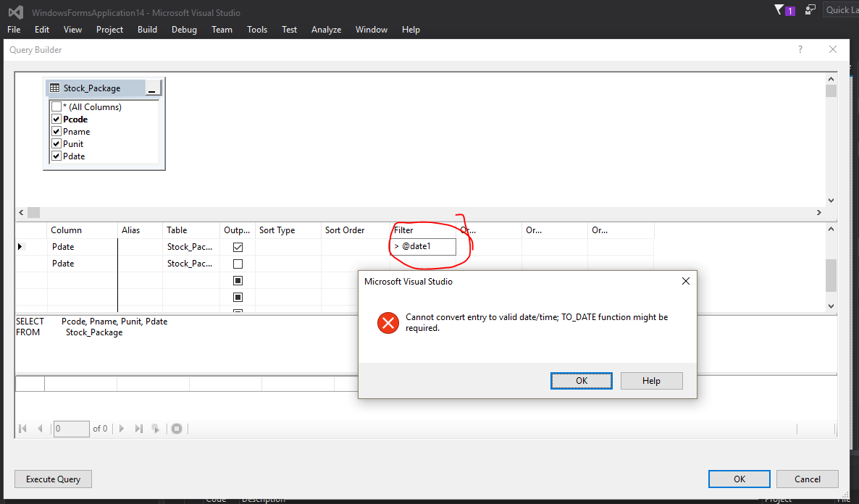Enable Output checkbox for second Pdate row
The width and height of the screenshot is (859, 504).
238,264
